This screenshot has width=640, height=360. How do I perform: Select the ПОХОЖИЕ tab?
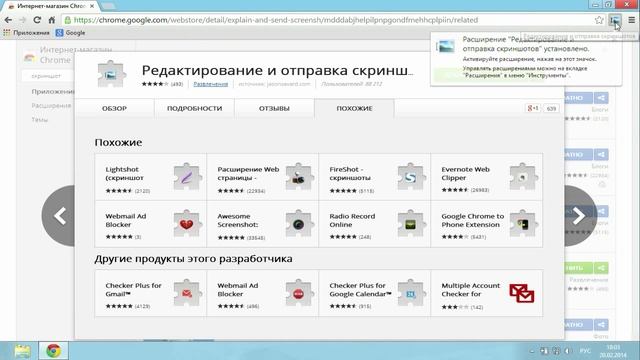[354, 108]
